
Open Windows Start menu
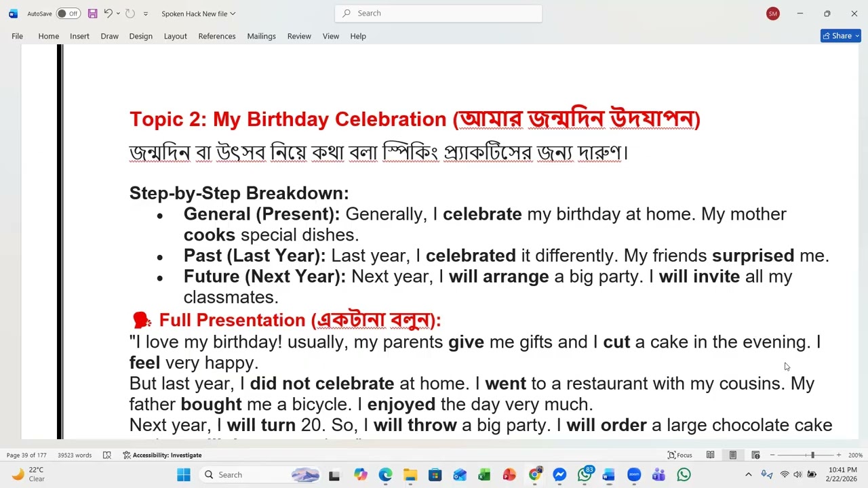click(184, 474)
